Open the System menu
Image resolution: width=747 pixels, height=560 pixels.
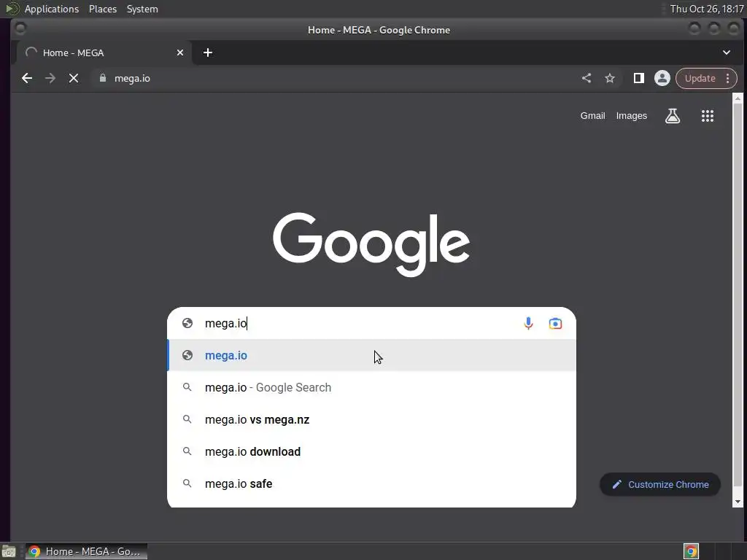click(x=142, y=9)
